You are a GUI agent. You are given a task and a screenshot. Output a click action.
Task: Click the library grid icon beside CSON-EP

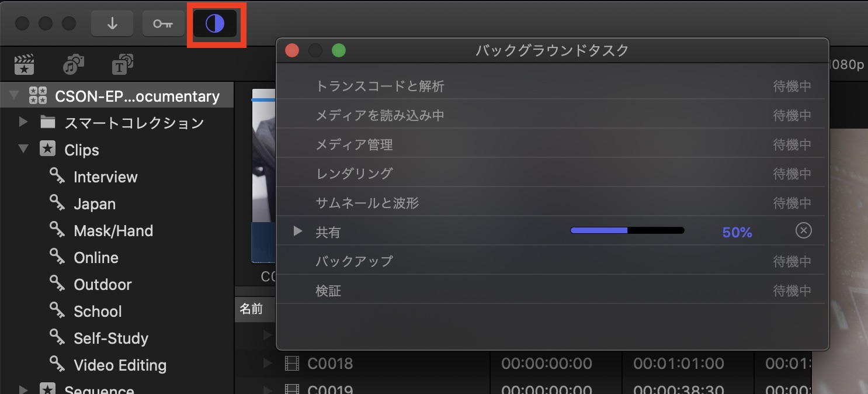tap(38, 95)
